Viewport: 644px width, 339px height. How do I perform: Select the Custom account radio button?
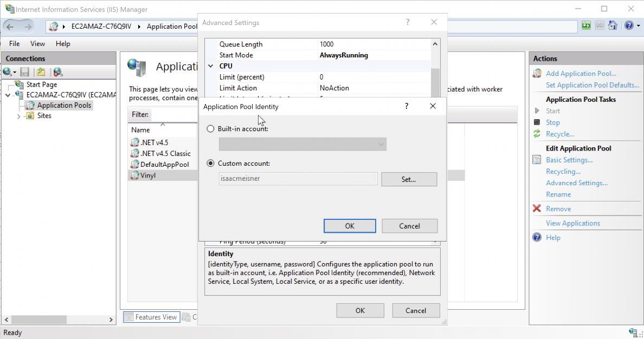pyautogui.click(x=210, y=163)
